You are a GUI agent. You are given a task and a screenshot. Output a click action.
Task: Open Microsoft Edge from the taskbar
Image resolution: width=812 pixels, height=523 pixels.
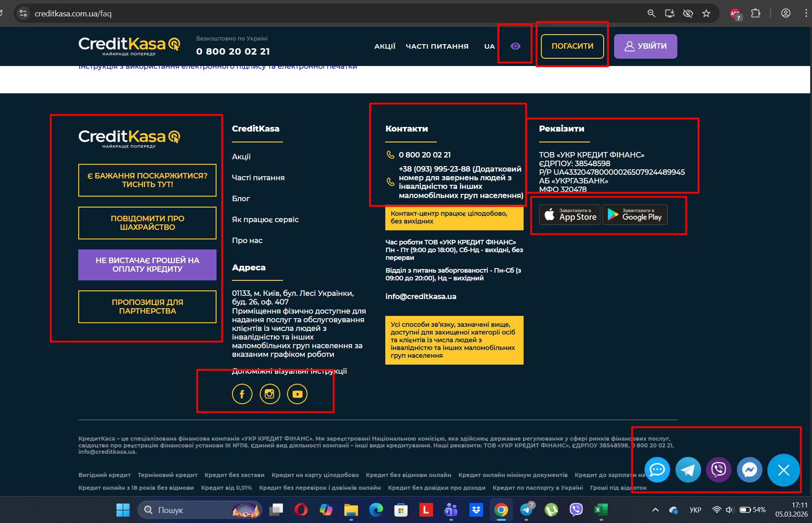click(376, 510)
